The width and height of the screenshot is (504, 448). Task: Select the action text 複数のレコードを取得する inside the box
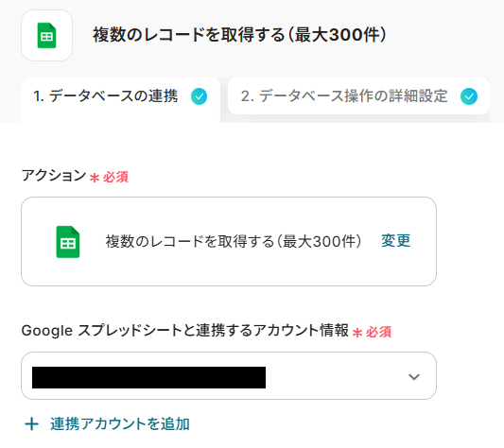[190, 241]
